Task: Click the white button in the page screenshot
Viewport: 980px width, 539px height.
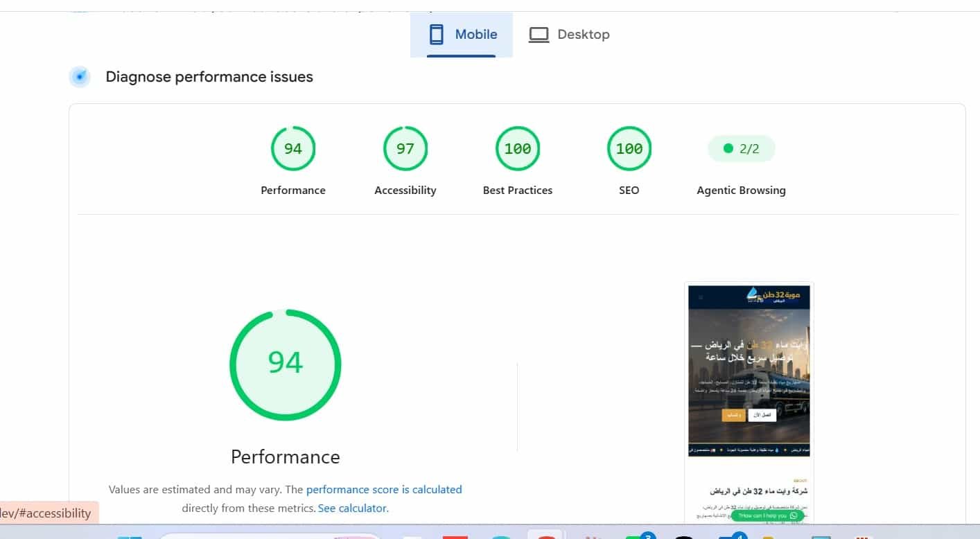Action: pyautogui.click(x=762, y=415)
